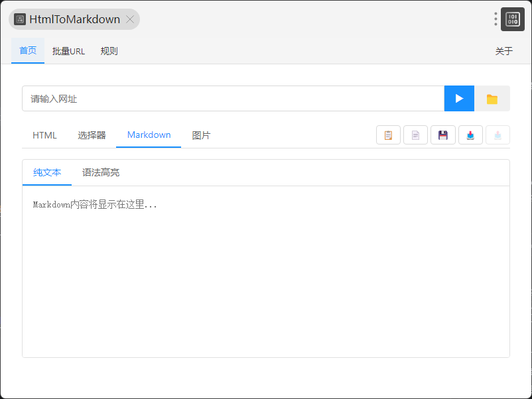The width and height of the screenshot is (532, 399).
Task: Close the HtmlToMarkdown tab
Action: [130, 19]
